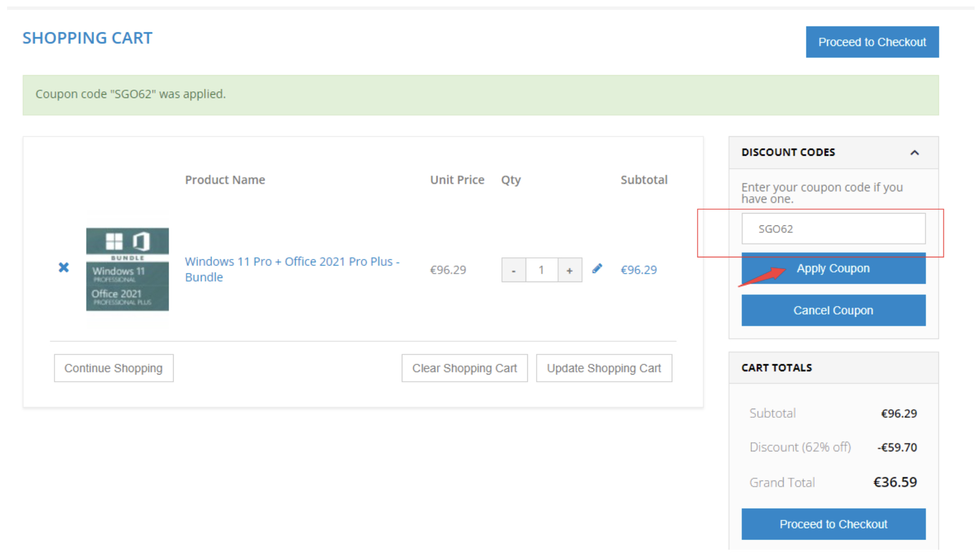Viewport: 980px width, 560px height.
Task: Click the product bundle thumbnail image
Action: pos(127,269)
